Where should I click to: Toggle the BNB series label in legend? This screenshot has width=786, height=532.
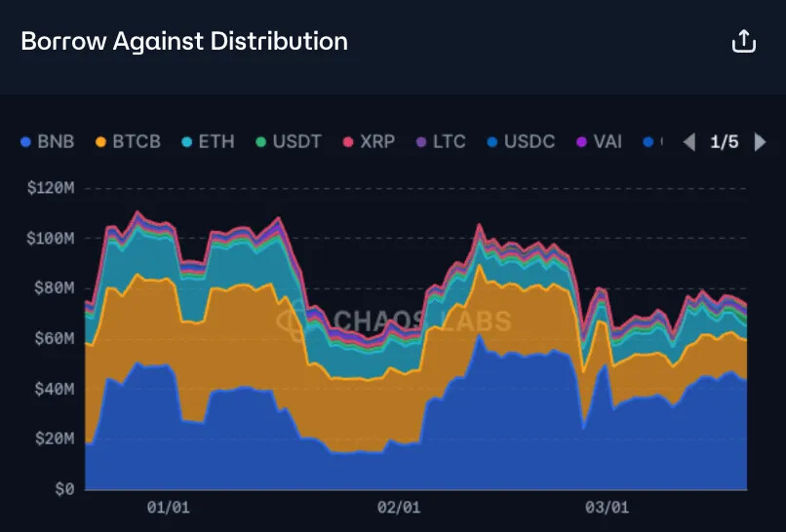coord(56,142)
